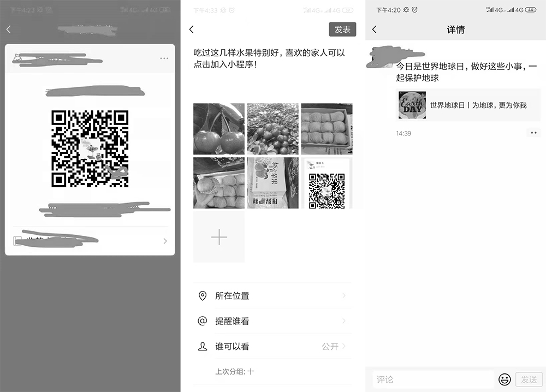Tap the person icon beside 谁可以看
This screenshot has height=392, width=546.
point(203,346)
